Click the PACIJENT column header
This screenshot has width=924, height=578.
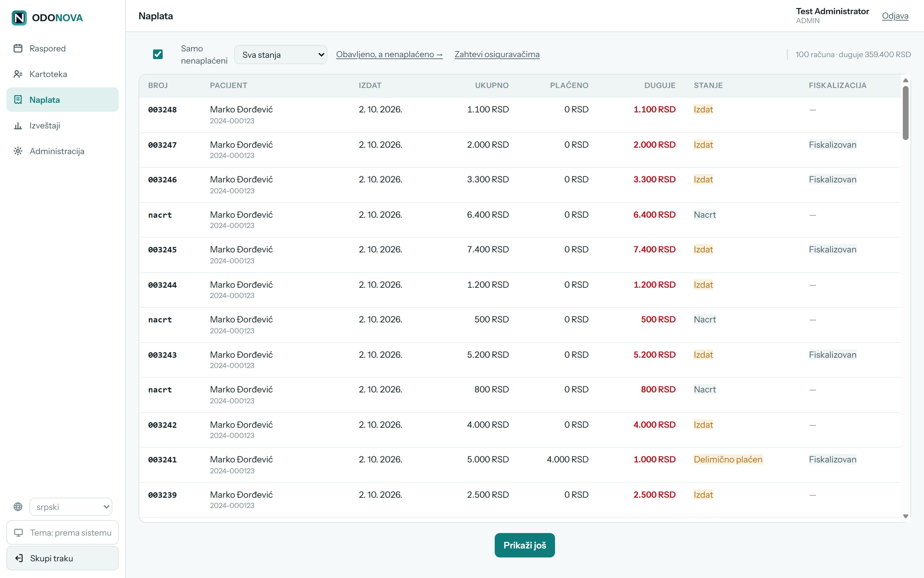[x=228, y=85]
